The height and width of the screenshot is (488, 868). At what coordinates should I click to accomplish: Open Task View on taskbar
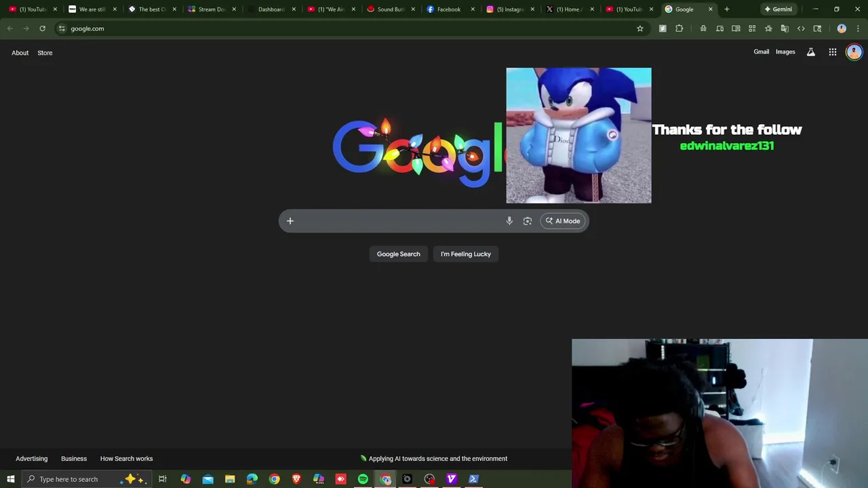(163, 479)
